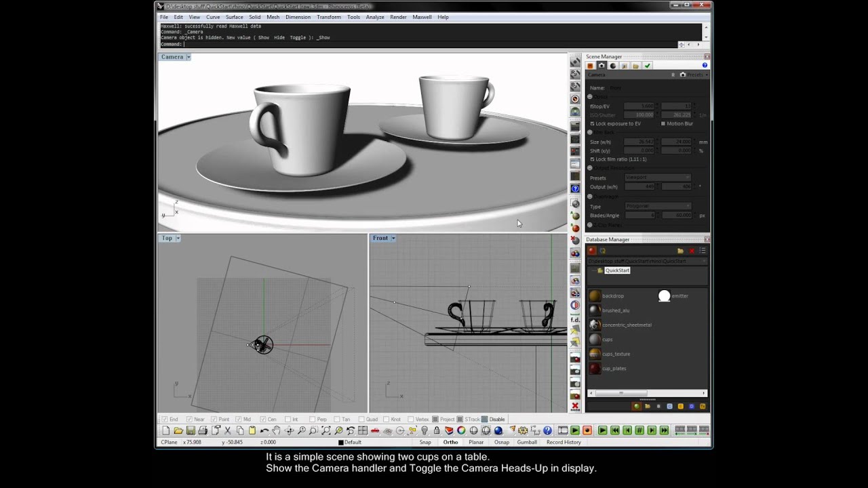The width and height of the screenshot is (868, 488).
Task: Click the Open file folder icon
Action: pos(178,430)
